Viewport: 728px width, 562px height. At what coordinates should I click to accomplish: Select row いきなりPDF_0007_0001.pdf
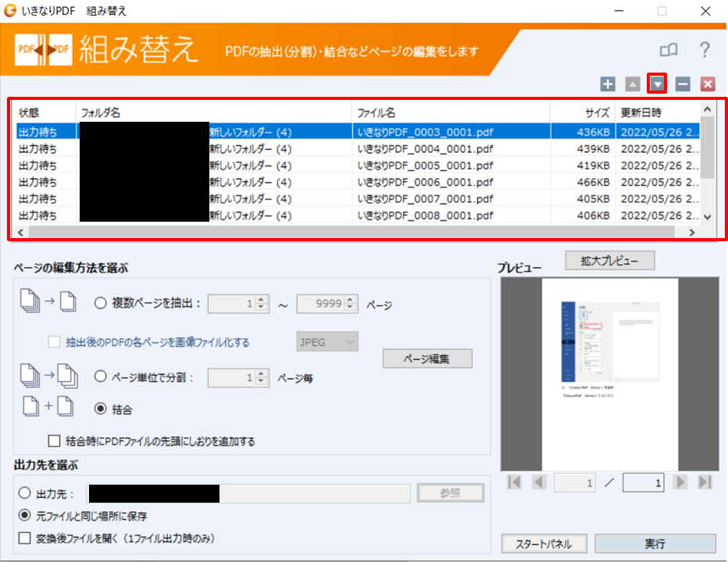(358, 198)
